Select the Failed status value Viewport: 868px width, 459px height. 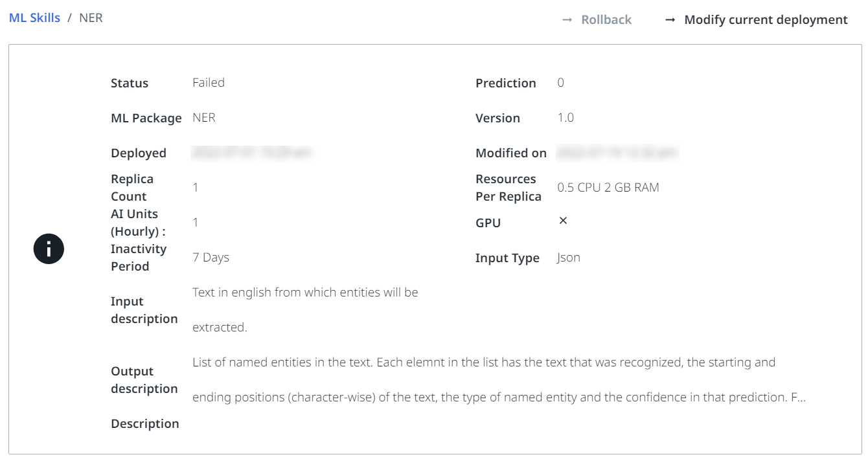(209, 83)
